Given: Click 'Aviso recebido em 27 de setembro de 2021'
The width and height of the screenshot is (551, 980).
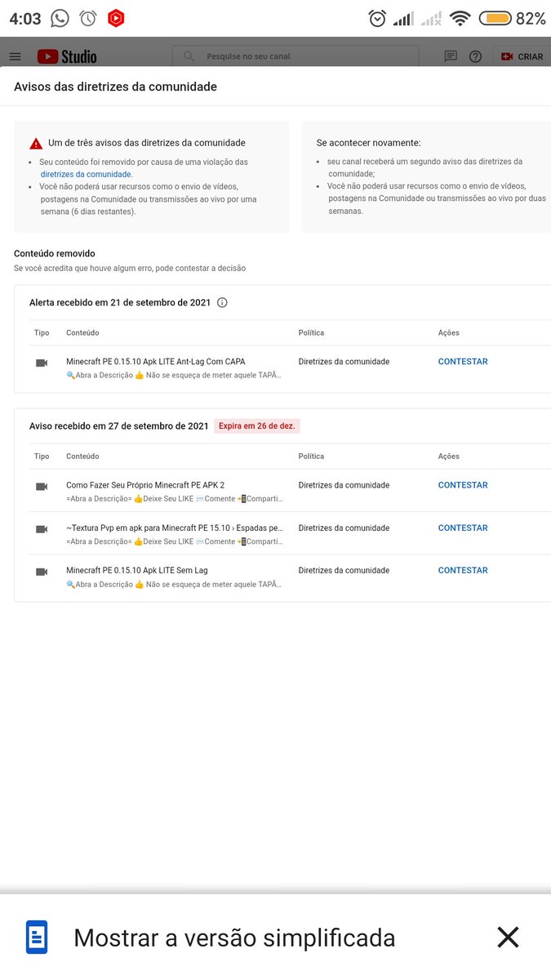Looking at the screenshot, I should 119,426.
